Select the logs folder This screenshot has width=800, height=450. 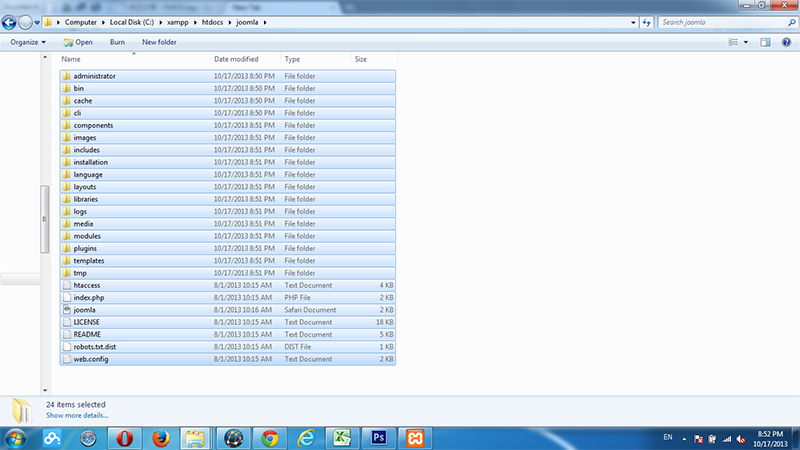(228, 211)
